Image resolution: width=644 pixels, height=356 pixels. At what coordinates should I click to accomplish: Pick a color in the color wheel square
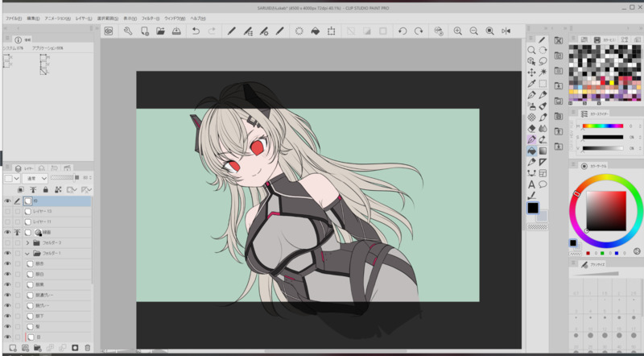606,211
